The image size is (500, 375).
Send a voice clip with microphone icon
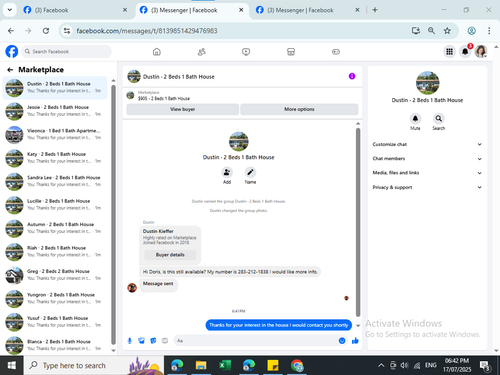point(130,341)
